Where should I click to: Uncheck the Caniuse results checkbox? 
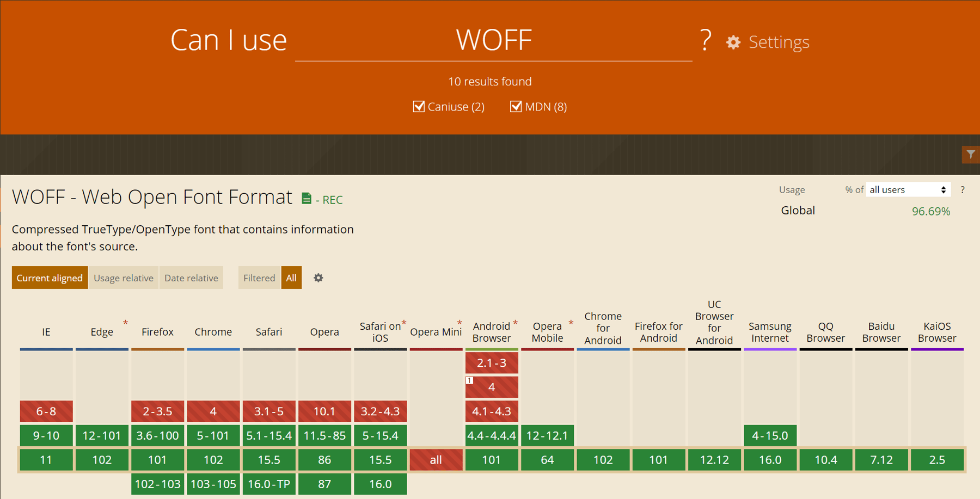[x=419, y=106]
